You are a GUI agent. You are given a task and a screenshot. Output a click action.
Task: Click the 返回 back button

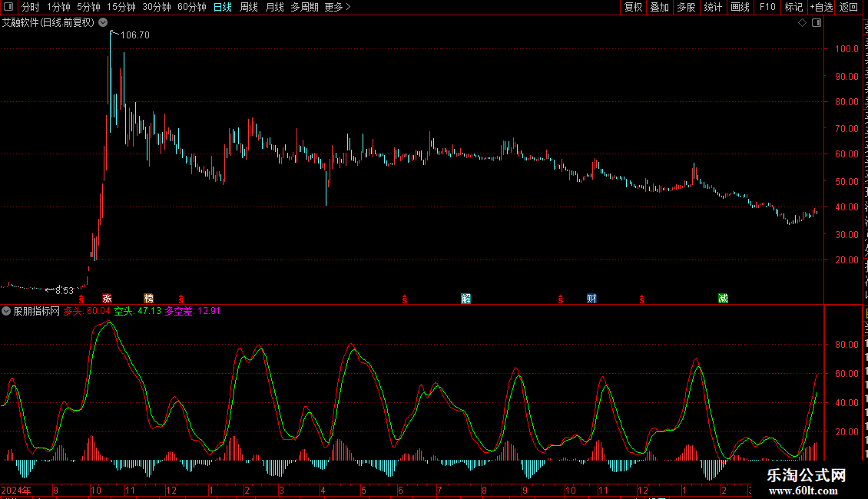[x=848, y=7]
